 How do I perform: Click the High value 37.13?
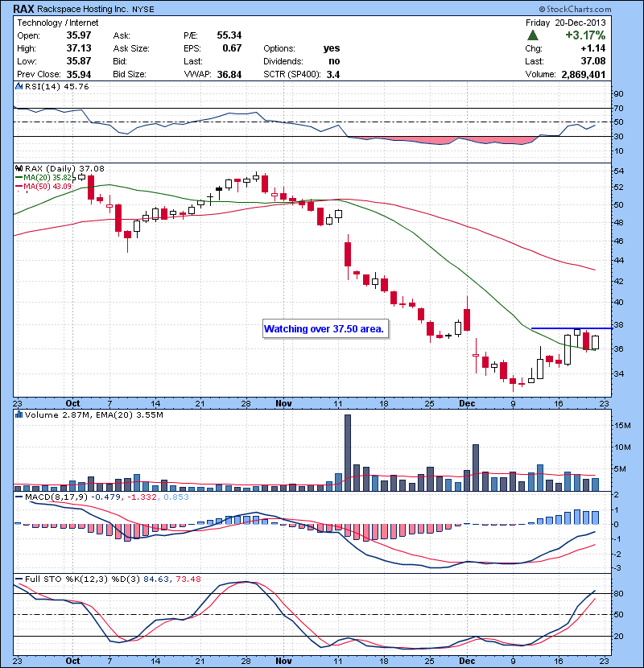79,48
